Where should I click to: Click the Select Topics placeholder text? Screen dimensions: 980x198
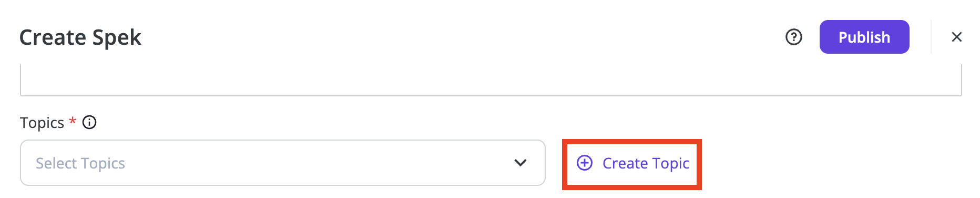80,163
